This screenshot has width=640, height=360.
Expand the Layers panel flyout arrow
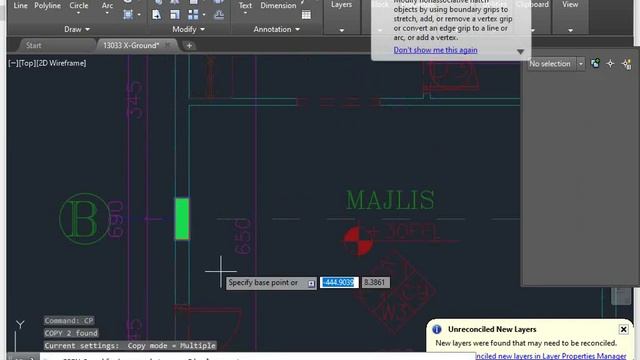tap(342, 30)
